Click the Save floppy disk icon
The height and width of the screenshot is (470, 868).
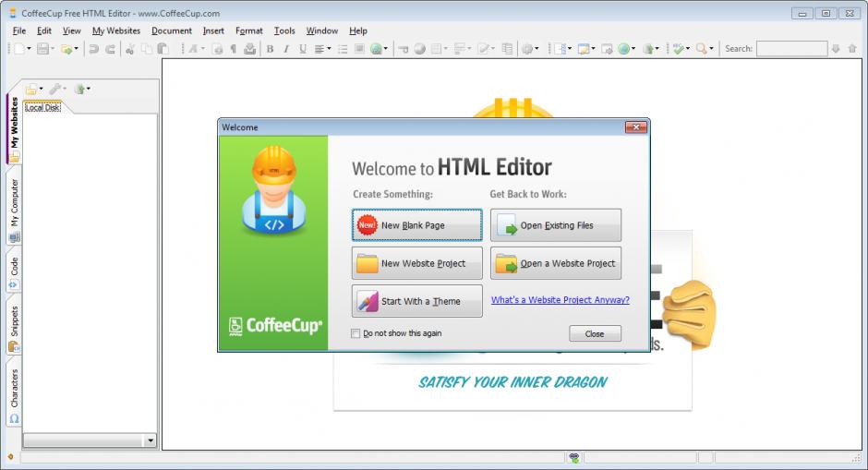click(42, 49)
